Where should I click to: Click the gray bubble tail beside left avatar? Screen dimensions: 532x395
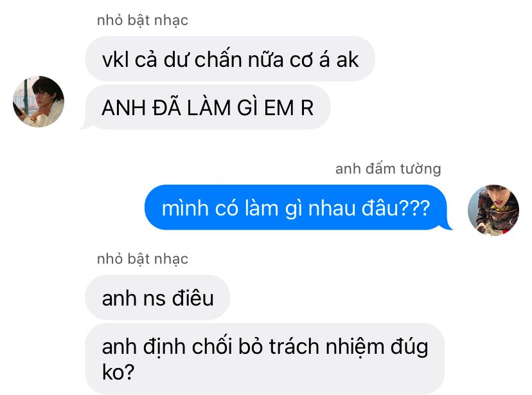[86, 125]
